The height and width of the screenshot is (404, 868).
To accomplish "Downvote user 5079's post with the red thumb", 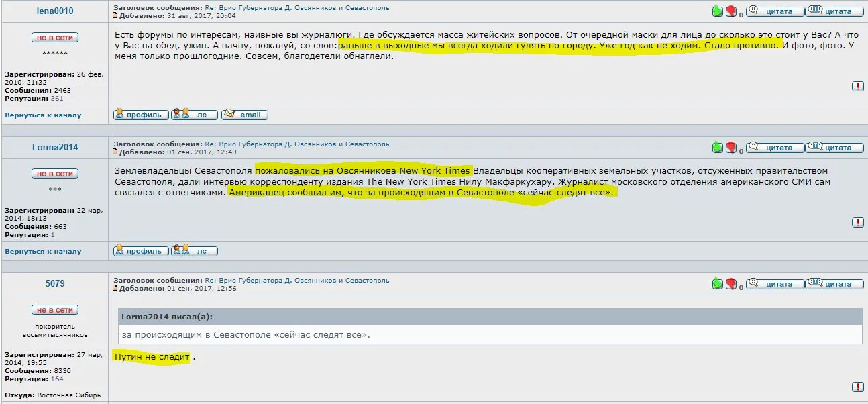I will coord(731,284).
